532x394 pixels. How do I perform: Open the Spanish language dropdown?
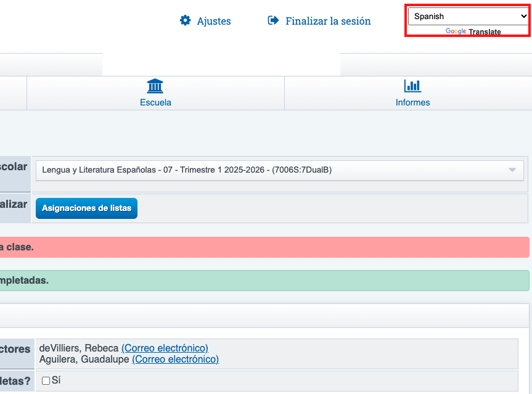(x=467, y=17)
